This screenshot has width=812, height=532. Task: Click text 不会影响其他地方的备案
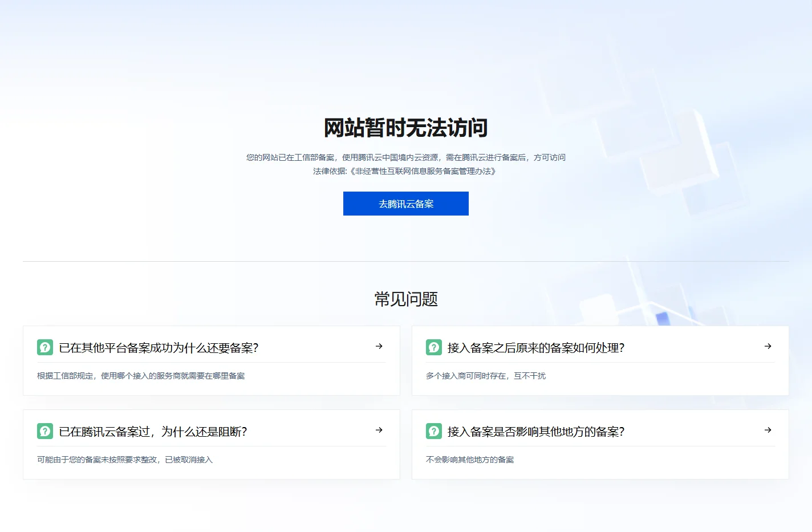tap(470, 460)
